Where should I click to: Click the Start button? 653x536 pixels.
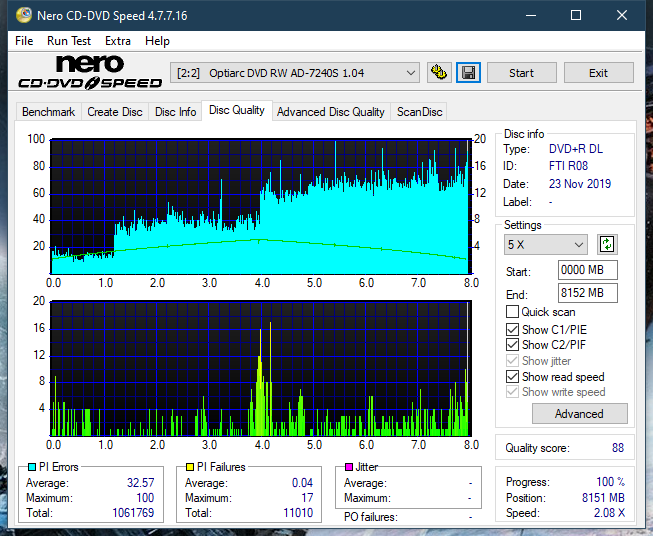pyautogui.click(x=521, y=73)
